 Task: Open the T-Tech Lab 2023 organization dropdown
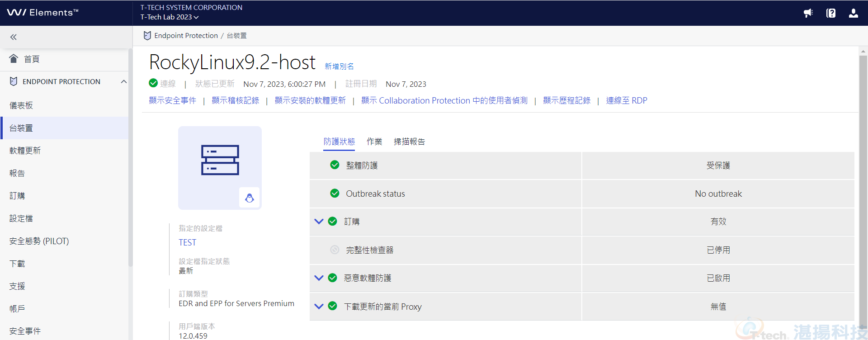click(x=170, y=17)
